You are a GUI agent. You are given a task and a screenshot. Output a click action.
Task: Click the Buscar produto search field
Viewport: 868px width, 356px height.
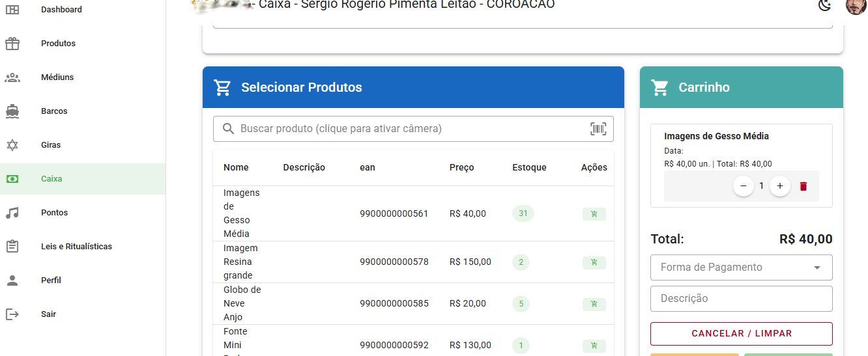pos(413,129)
